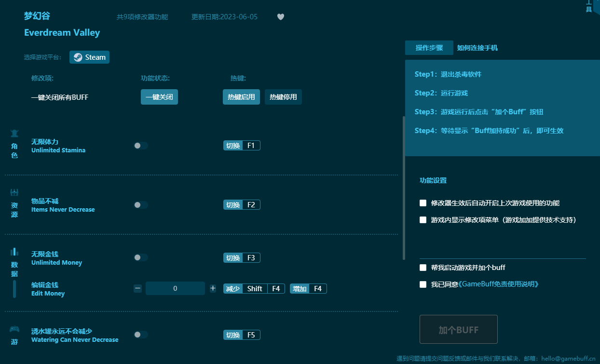Click the 一键关闭 button
The width and height of the screenshot is (600, 364).
(x=159, y=97)
